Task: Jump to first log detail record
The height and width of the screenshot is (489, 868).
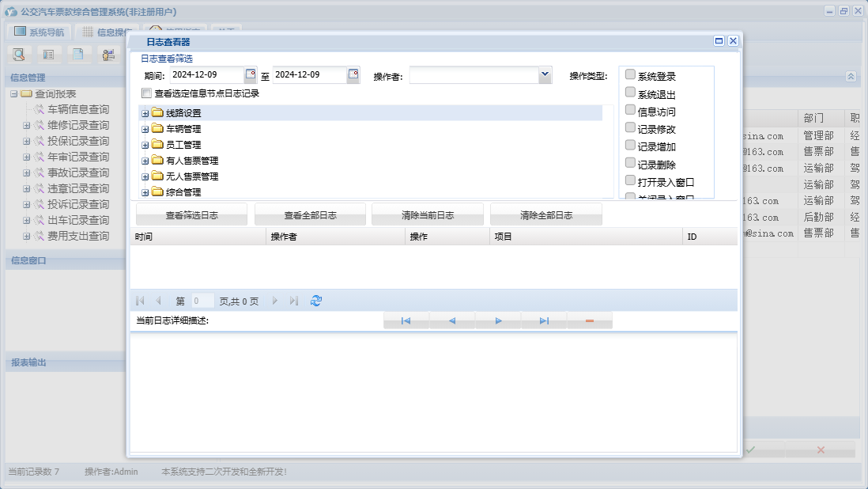Action: click(x=406, y=320)
